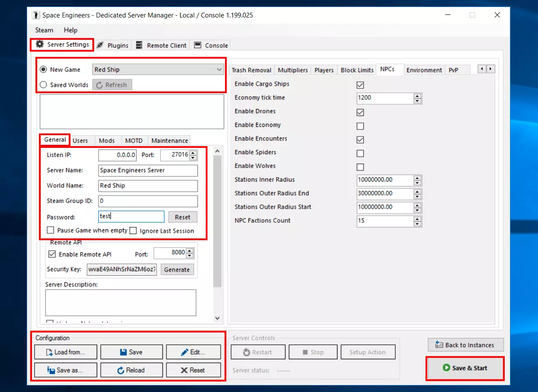
Task: Toggle Enable Encounters checkbox
Action: [x=360, y=140]
